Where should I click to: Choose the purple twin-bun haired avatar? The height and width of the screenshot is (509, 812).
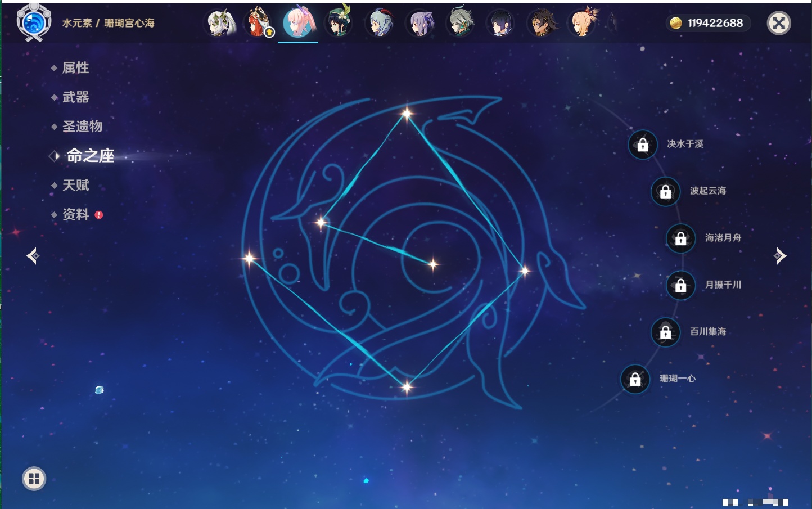(419, 23)
